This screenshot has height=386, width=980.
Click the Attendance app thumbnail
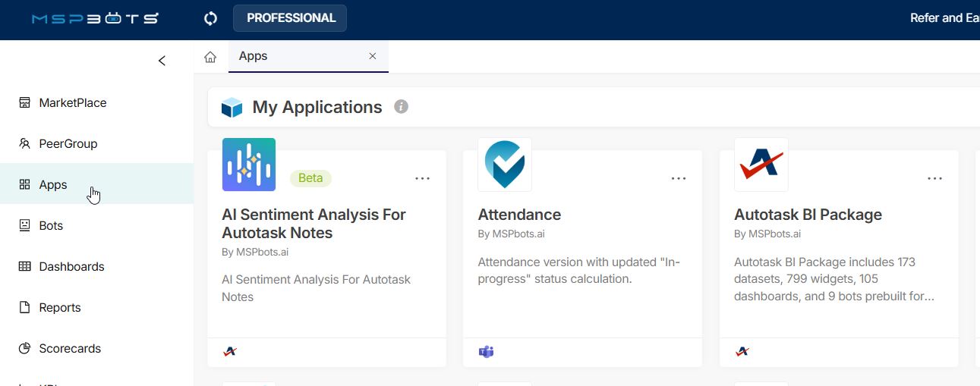[x=505, y=165]
